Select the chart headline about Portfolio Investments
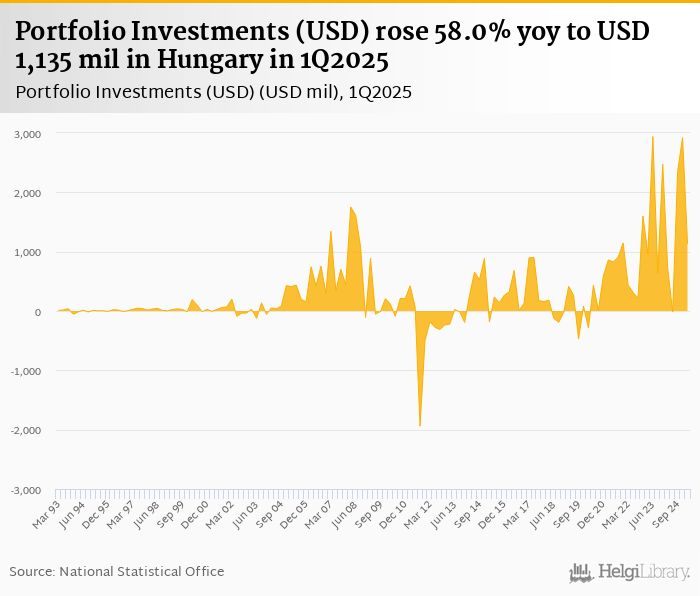 pyautogui.click(x=332, y=46)
